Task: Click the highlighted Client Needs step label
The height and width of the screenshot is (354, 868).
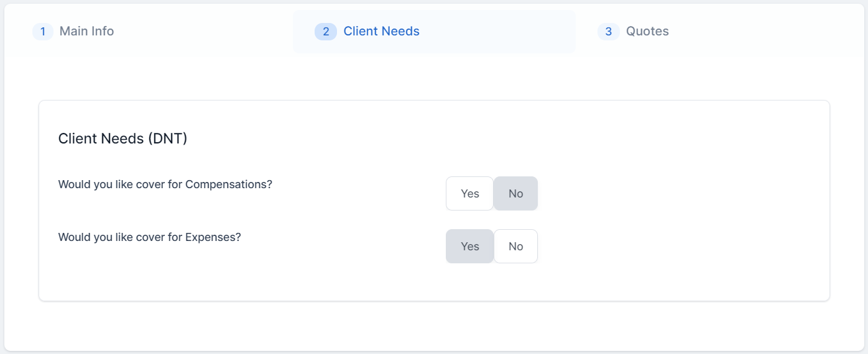Action: point(381,31)
